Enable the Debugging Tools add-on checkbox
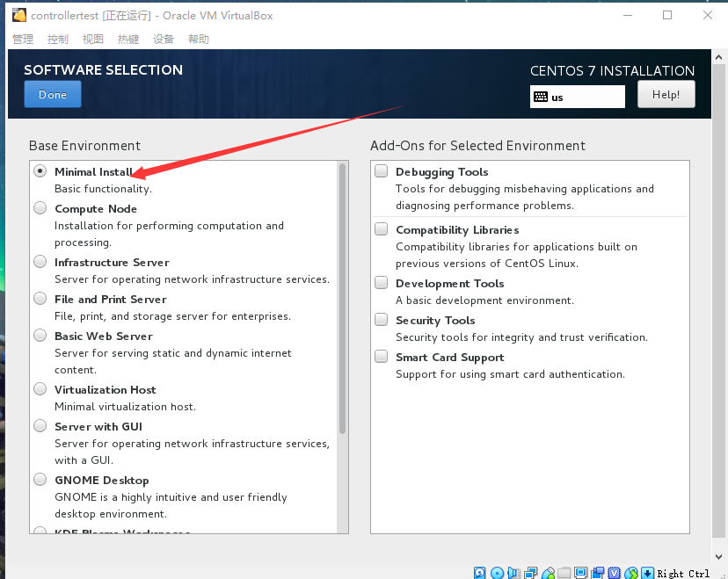Image resolution: width=728 pixels, height=579 pixels. click(382, 170)
